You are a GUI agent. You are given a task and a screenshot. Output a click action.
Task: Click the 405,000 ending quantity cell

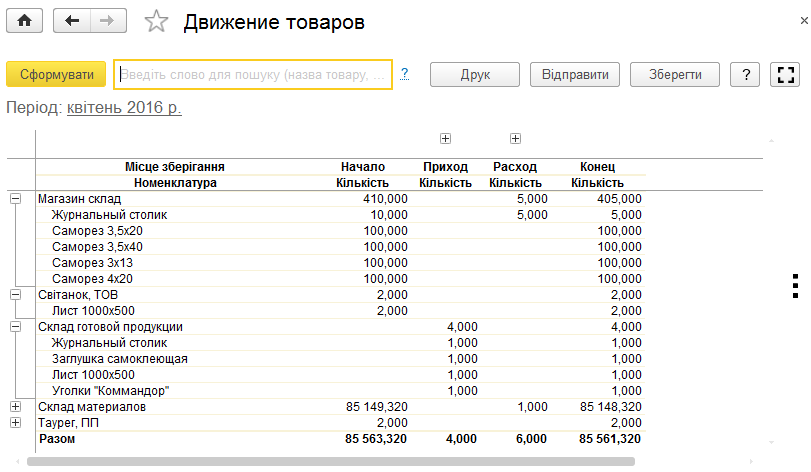tap(619, 199)
